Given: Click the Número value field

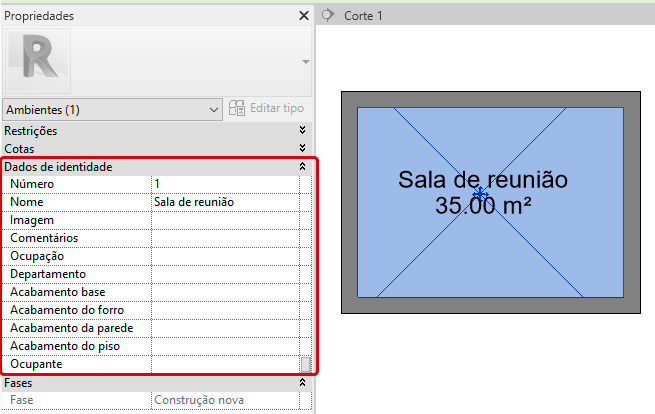Looking at the screenshot, I should click(x=224, y=184).
